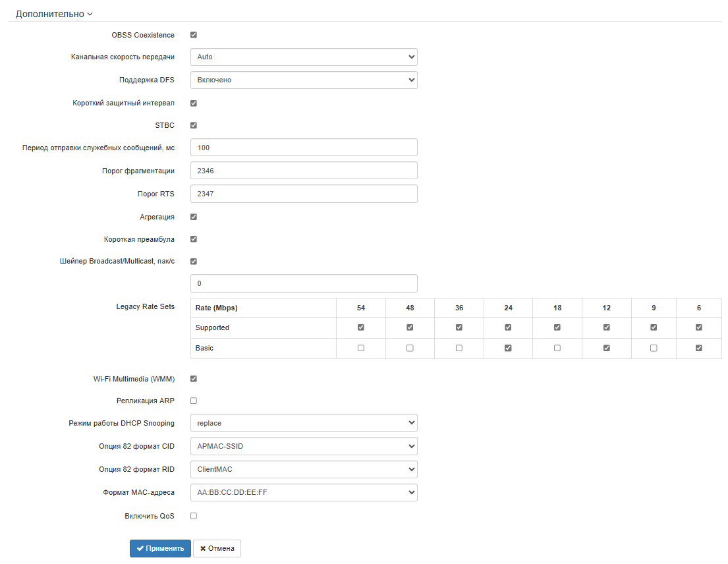Viewport: 728px width, 564px height.
Task: Click Период отправки служебных сообщений field
Action: pos(304,148)
